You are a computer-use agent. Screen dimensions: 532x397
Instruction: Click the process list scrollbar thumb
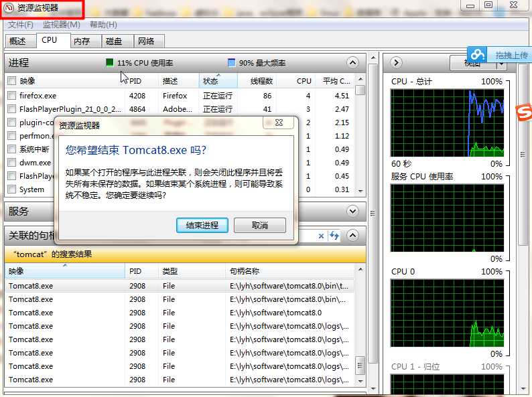[360, 90]
